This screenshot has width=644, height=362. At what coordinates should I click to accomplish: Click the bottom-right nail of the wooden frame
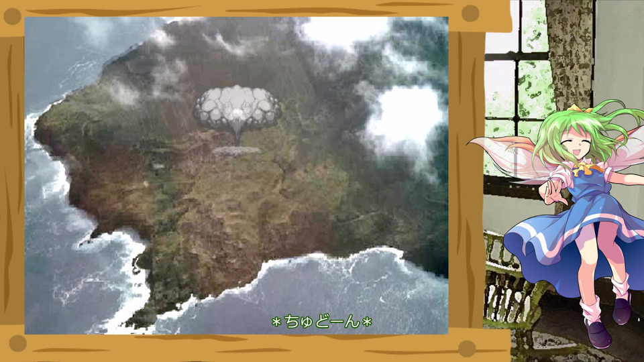click(x=467, y=349)
